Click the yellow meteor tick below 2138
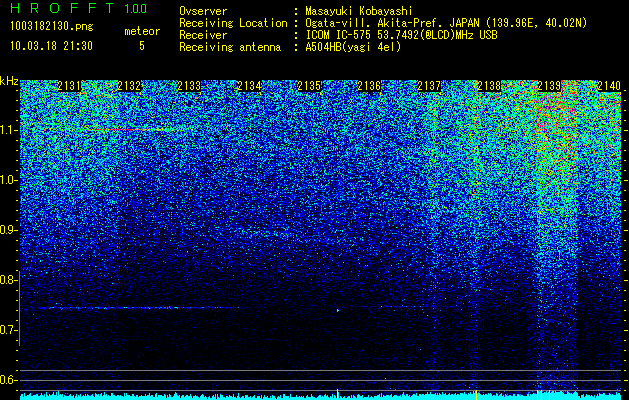Image resolution: width=629 pixels, height=400 pixels. point(476,394)
